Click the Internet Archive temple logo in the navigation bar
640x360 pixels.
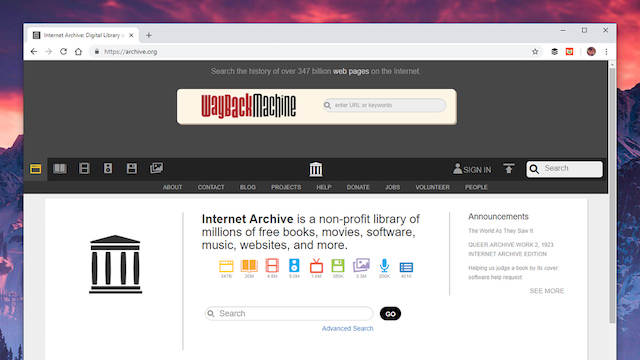(x=316, y=169)
